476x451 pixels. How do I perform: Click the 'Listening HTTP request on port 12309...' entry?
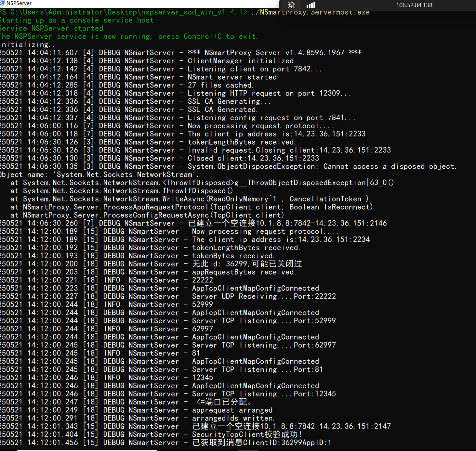(176, 94)
